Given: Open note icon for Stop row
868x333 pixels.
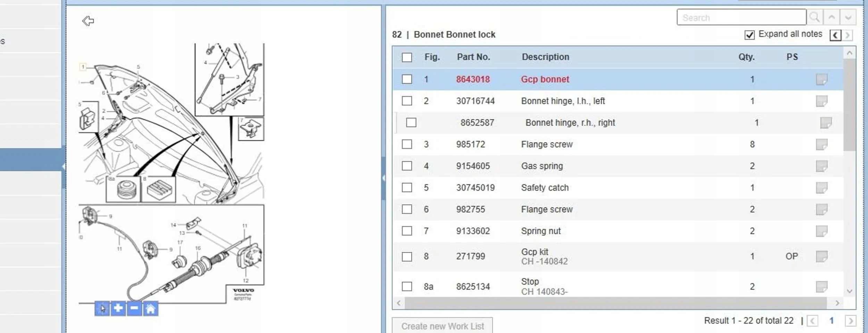Looking at the screenshot, I should pos(821,287).
